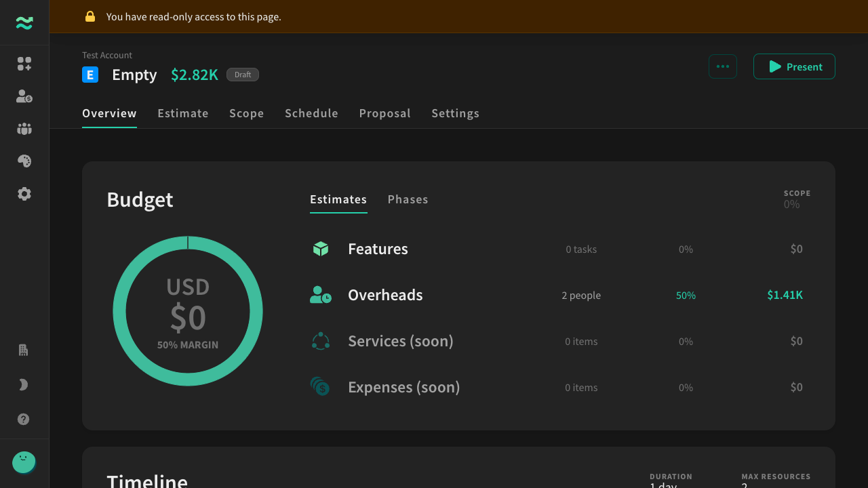Screen dimensions: 868x488
Task: Click the Overheads person-clock icon
Action: tap(321, 295)
